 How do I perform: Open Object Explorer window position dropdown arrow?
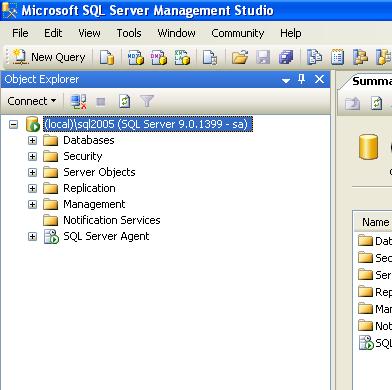[x=286, y=80]
